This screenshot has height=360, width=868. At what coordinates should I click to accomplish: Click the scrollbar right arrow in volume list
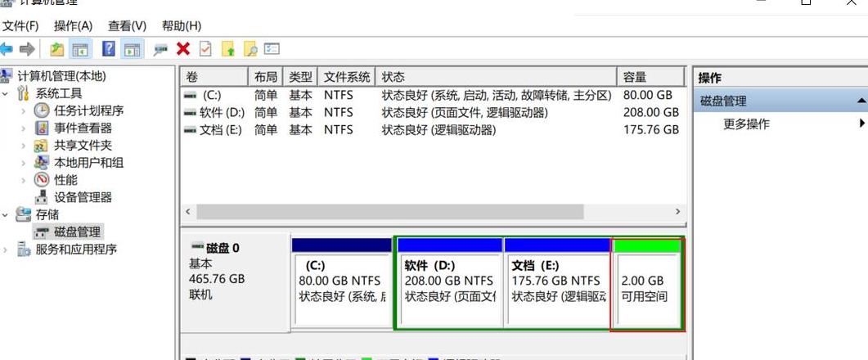click(677, 212)
